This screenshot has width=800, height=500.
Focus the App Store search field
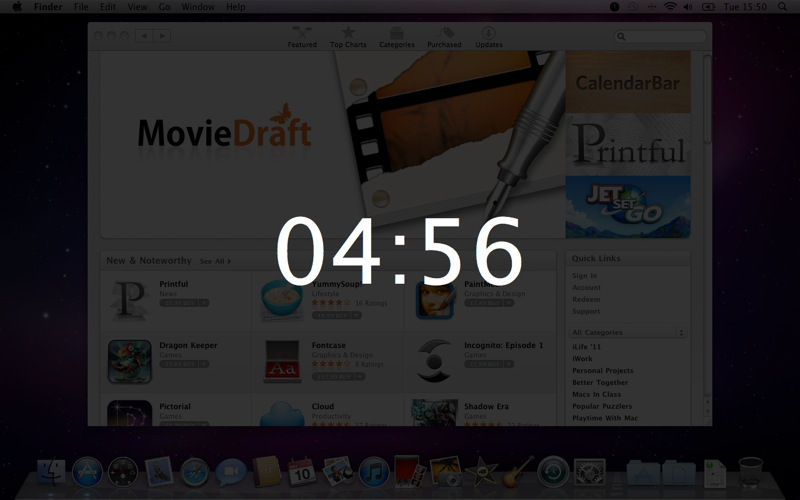[660, 36]
